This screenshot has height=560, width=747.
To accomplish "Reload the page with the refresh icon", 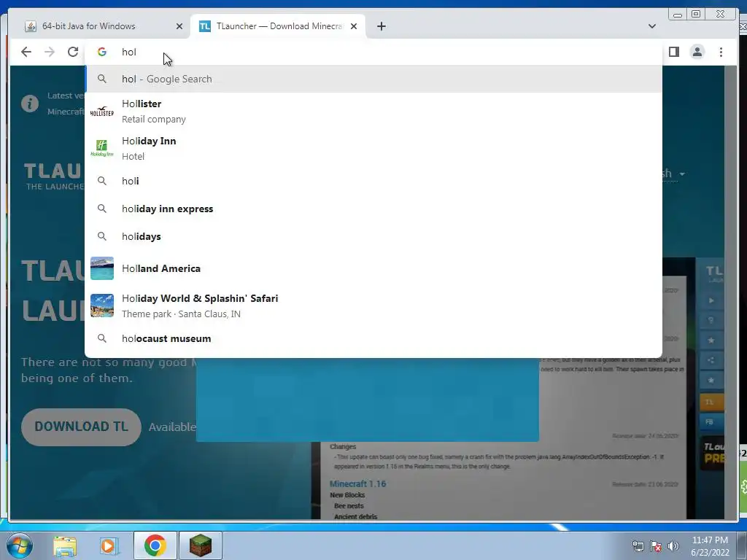I will [x=73, y=52].
